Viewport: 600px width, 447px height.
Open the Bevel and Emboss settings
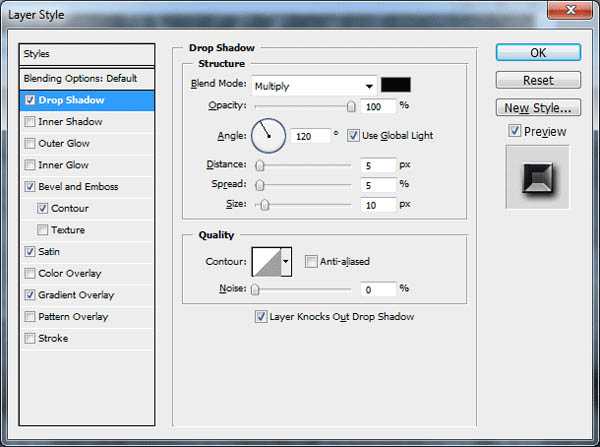[78, 187]
